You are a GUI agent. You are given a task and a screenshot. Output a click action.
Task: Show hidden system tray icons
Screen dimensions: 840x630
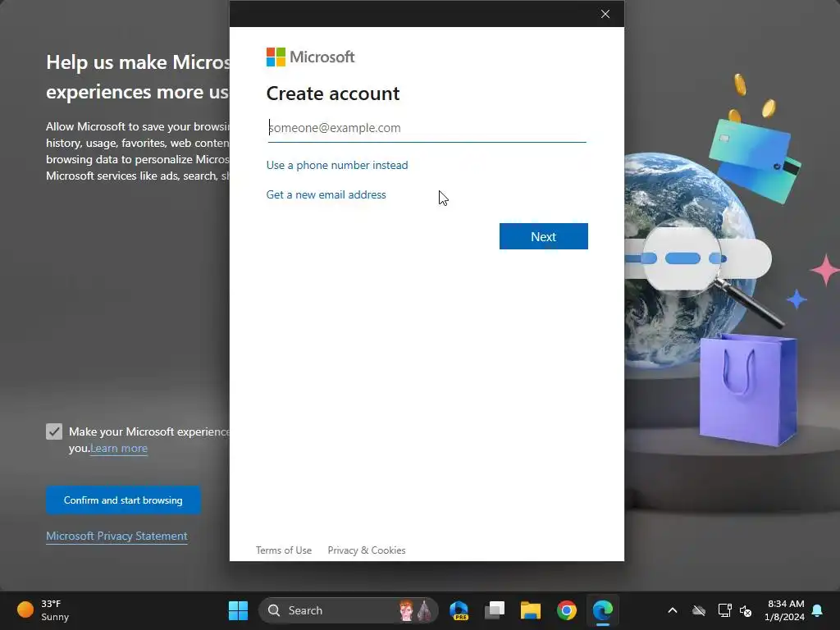pyautogui.click(x=673, y=610)
